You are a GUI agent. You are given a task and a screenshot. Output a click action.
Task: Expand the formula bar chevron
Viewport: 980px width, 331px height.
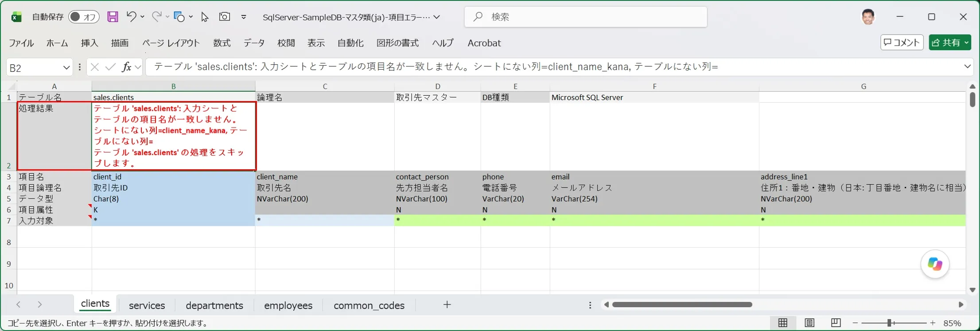coord(967,66)
